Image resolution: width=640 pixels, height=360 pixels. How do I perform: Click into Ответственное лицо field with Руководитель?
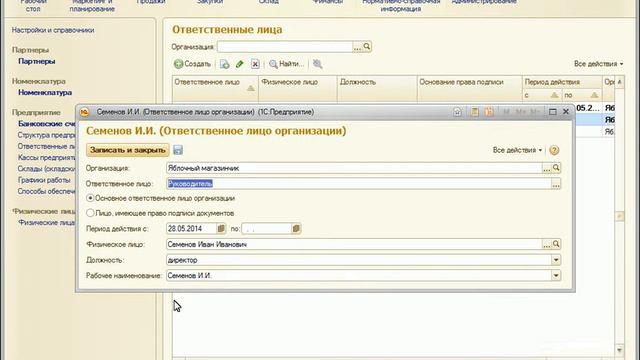coord(359,184)
